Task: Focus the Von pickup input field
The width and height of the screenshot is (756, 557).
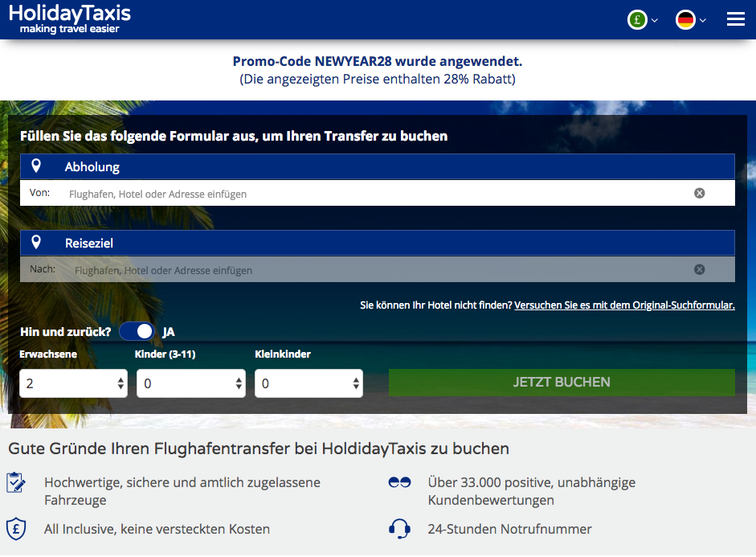Action: coord(378,194)
